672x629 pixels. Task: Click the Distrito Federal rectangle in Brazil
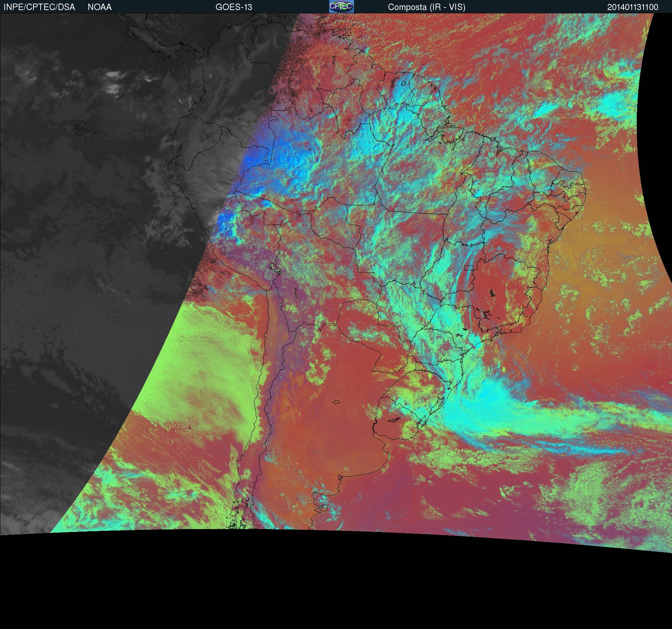click(469, 267)
